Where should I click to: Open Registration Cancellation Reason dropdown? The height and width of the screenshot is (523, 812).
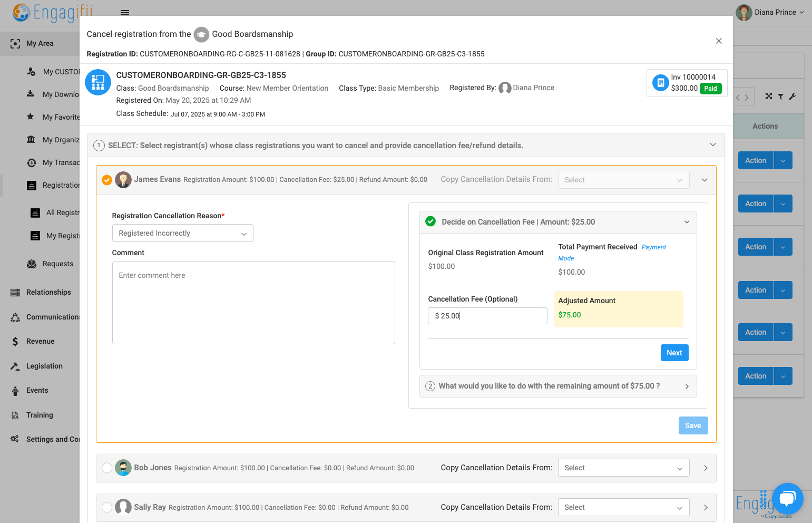[183, 233]
